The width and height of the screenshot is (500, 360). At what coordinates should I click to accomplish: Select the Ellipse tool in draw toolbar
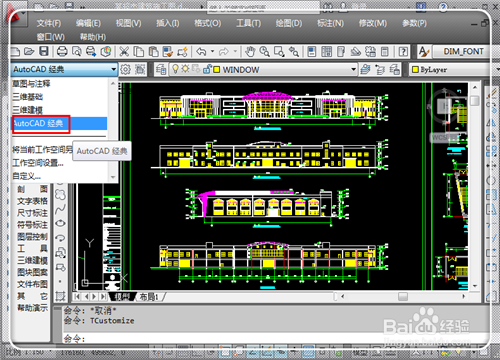pyautogui.click(x=60, y=223)
